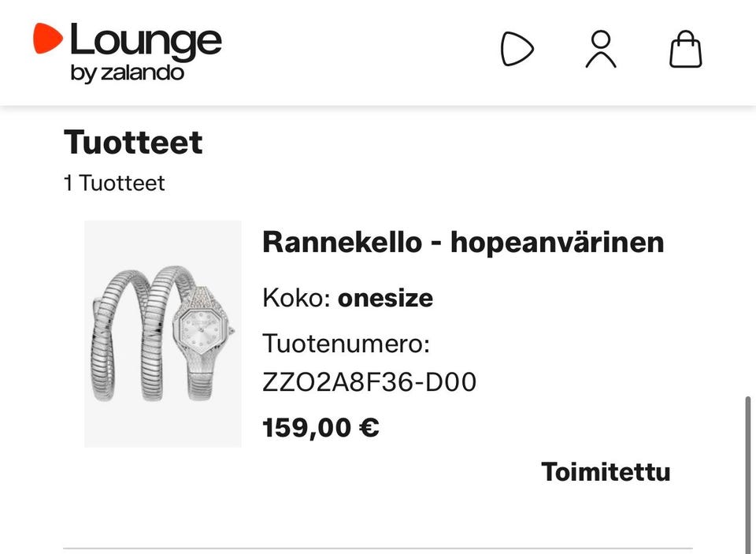Click the 159,00 € price
Image resolution: width=756 pixels, height=554 pixels.
(321, 428)
